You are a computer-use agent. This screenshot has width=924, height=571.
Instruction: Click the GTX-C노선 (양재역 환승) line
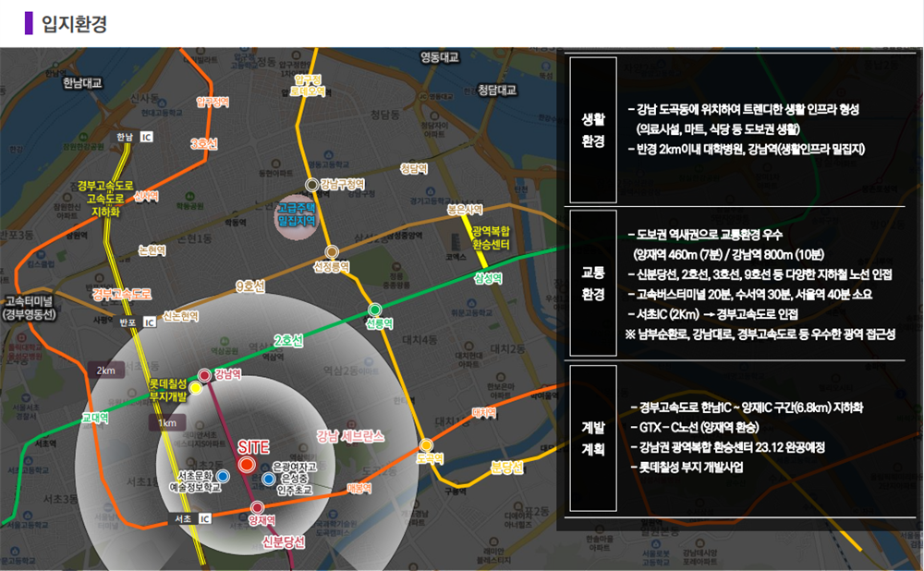[x=694, y=427]
